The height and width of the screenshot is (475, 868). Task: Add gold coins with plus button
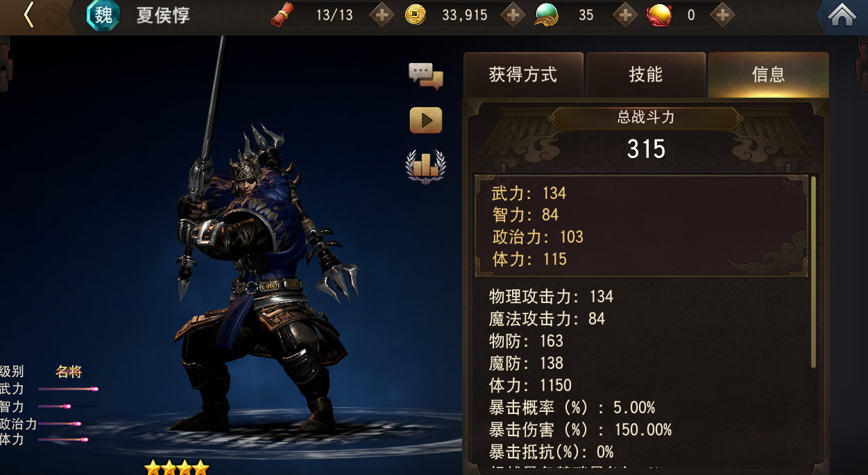[513, 15]
